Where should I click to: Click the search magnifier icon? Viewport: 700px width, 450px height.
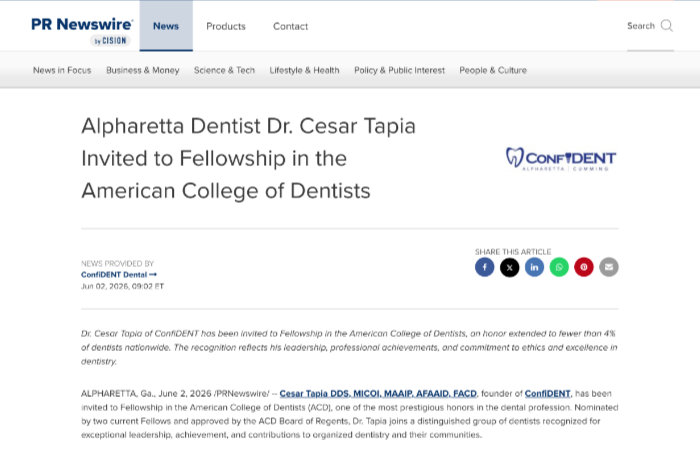(x=667, y=25)
